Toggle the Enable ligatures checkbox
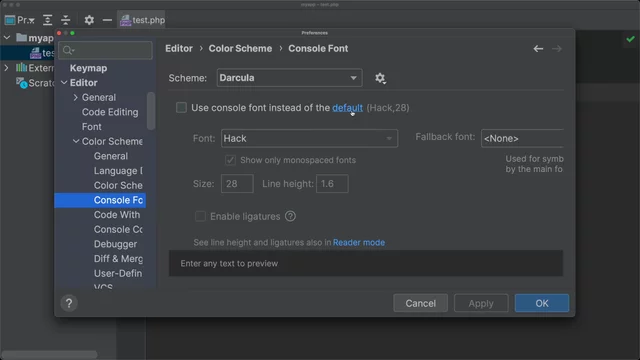The height and width of the screenshot is (360, 640). [x=200, y=216]
